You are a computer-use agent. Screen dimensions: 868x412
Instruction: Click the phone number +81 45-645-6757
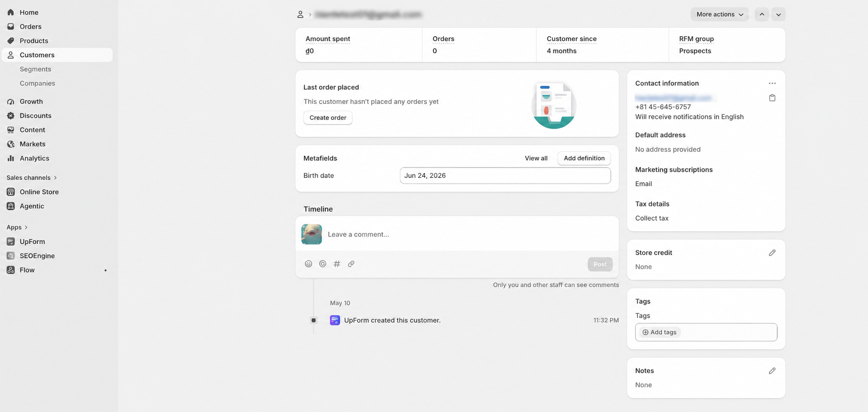click(663, 107)
